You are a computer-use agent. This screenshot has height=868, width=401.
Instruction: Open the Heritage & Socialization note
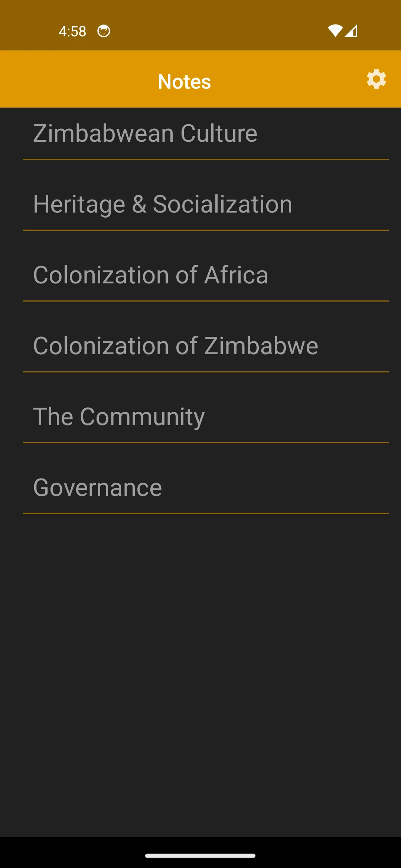click(x=206, y=204)
